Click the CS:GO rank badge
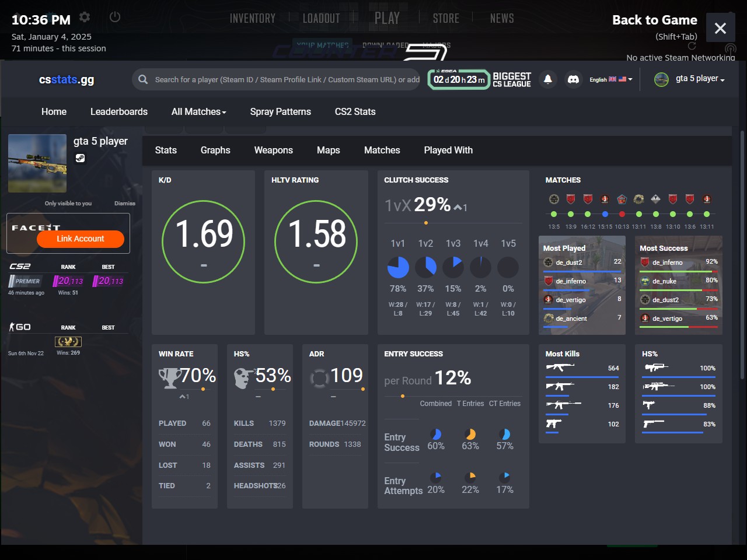747x560 pixels. [68, 341]
